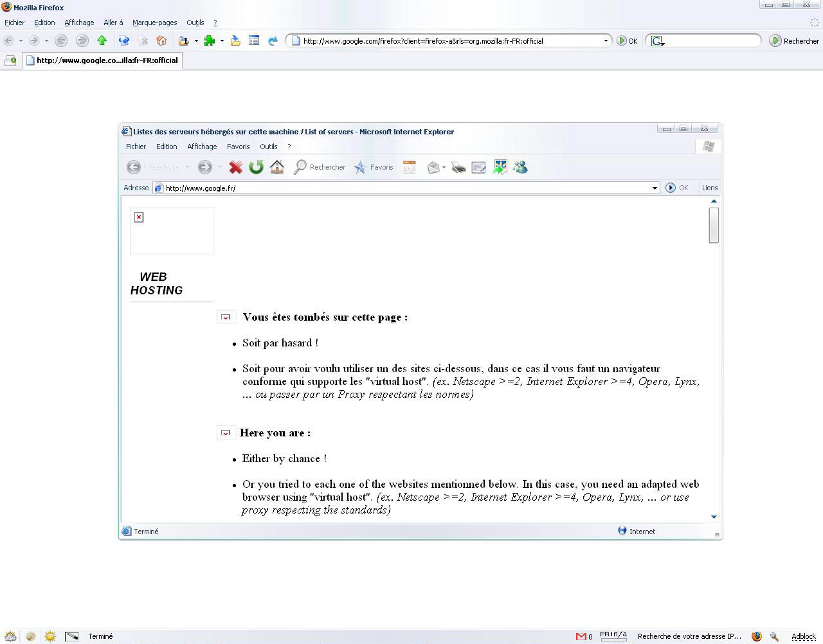Click the cloudy weather icon in status bar
Image resolution: width=823 pixels, height=644 pixels.
(10, 636)
